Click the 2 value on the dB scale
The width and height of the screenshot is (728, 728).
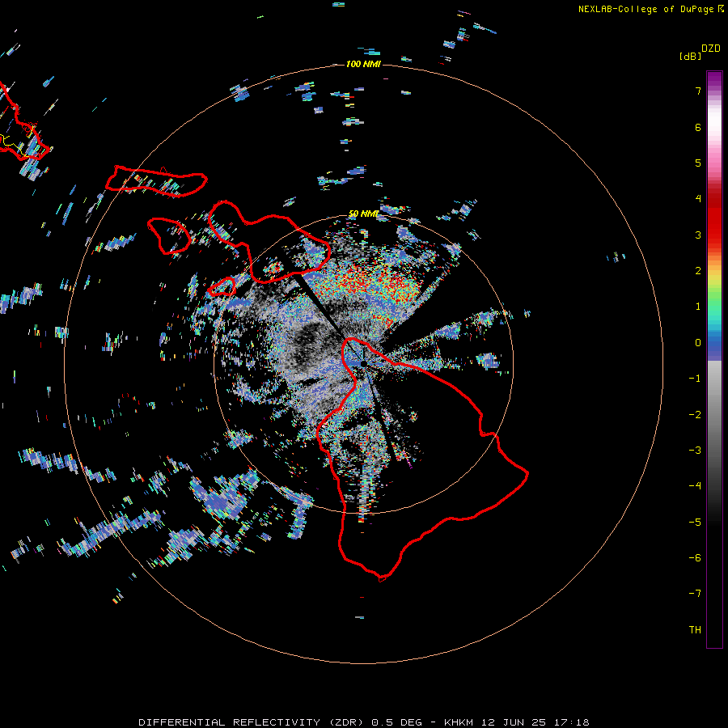click(x=698, y=271)
